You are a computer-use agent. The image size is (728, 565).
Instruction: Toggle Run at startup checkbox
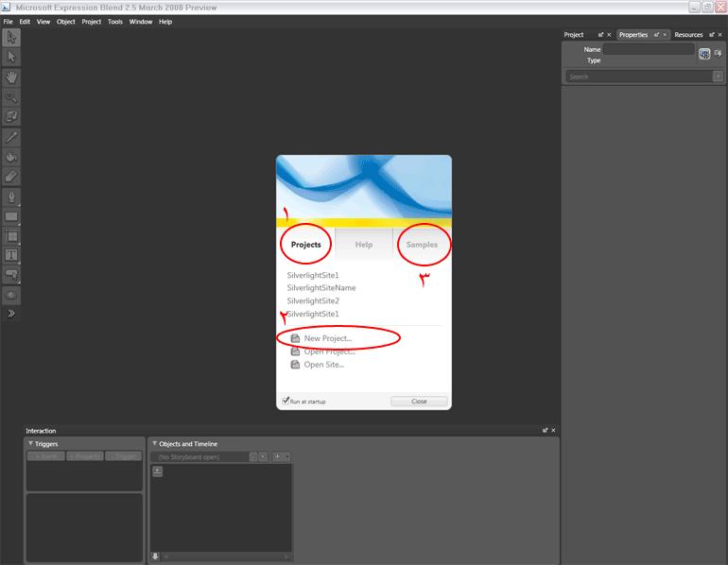tap(286, 401)
